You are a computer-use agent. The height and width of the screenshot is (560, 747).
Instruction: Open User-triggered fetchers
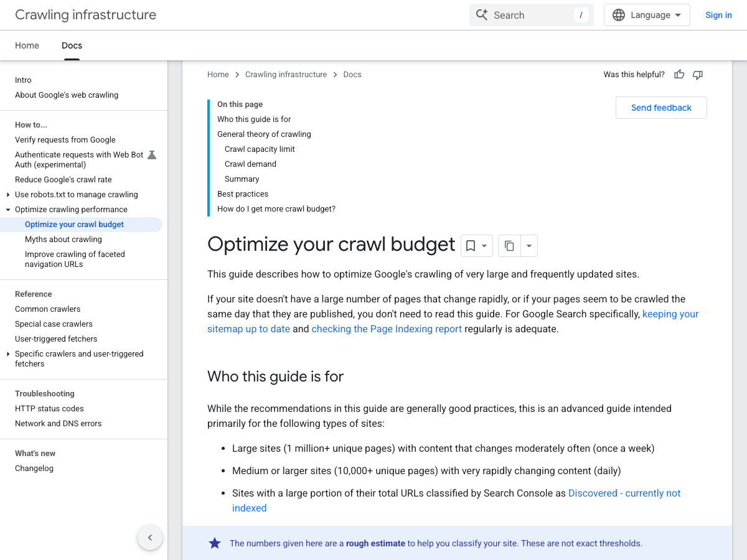click(x=56, y=339)
